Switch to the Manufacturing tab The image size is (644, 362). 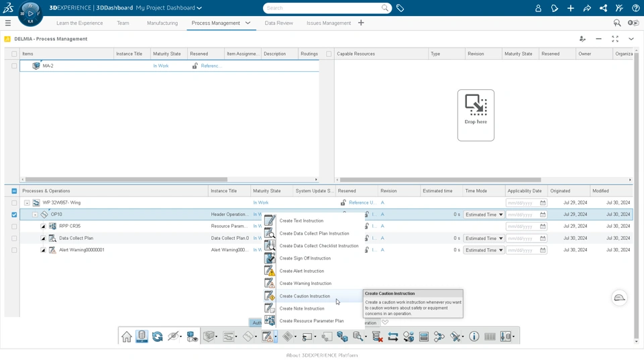[x=162, y=23]
